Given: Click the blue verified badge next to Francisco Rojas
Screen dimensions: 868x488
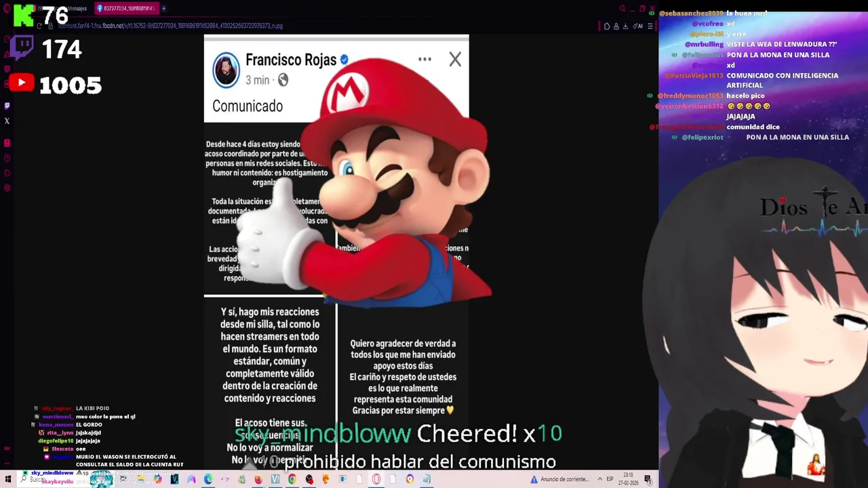Looking at the screenshot, I should (x=344, y=60).
